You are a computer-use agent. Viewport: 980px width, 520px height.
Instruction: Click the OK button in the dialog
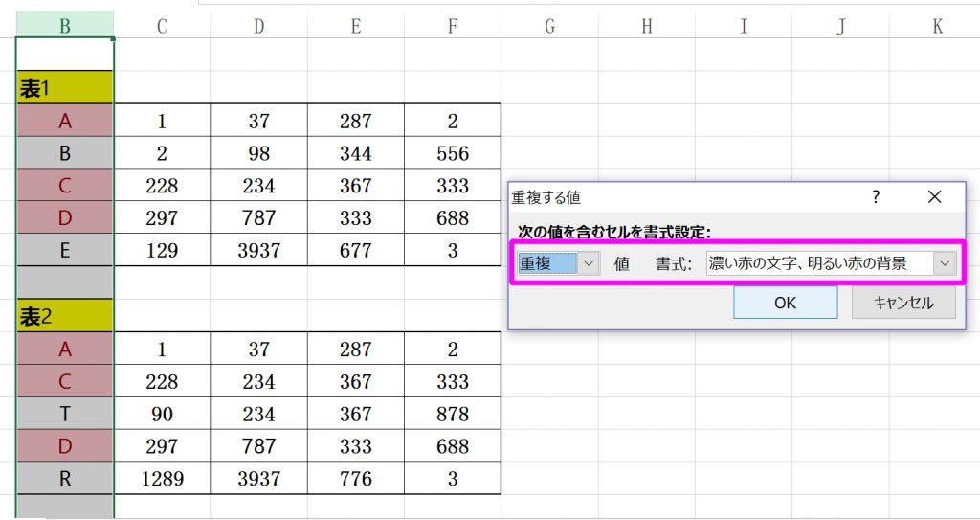(785, 303)
